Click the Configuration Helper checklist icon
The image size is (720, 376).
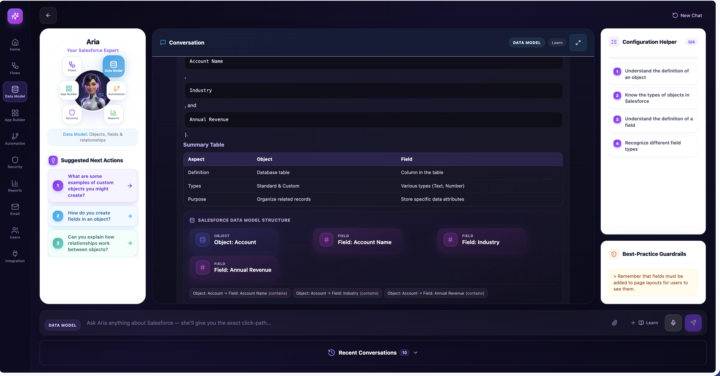614,42
